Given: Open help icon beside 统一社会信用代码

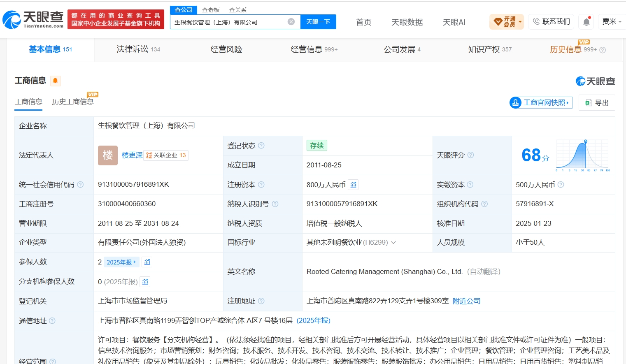Looking at the screenshot, I should click(80, 185).
